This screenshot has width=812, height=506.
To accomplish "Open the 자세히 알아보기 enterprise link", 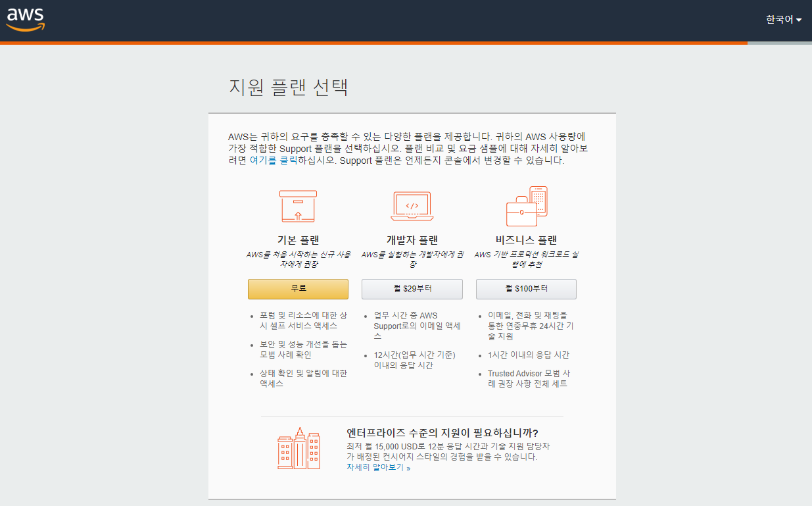I will click(x=378, y=467).
